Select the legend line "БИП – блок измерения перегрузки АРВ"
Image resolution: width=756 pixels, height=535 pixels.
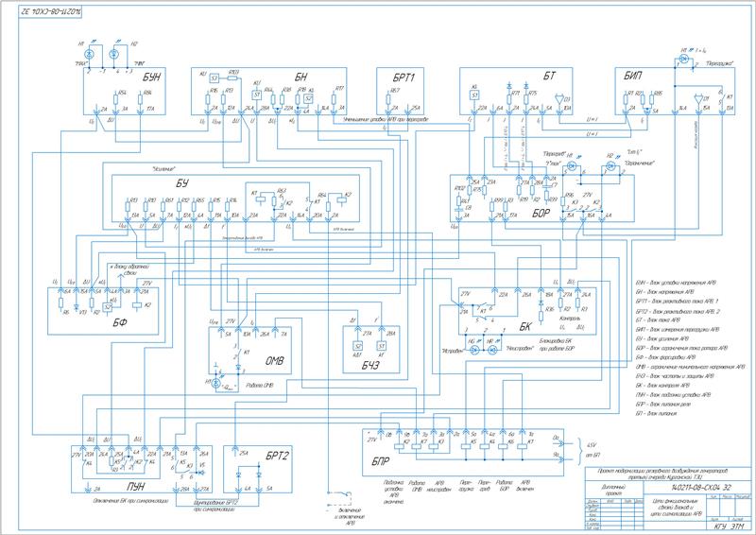[x=677, y=330]
